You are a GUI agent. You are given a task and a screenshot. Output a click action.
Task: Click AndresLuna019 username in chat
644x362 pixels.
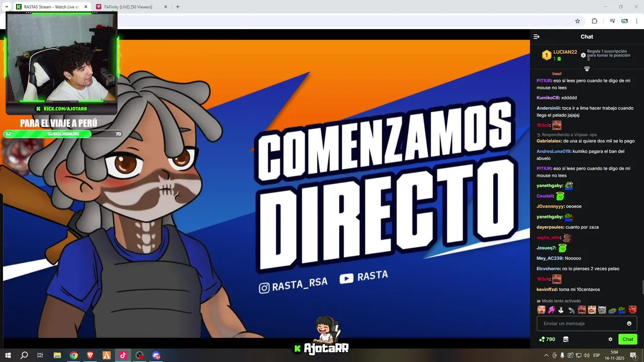pos(553,151)
